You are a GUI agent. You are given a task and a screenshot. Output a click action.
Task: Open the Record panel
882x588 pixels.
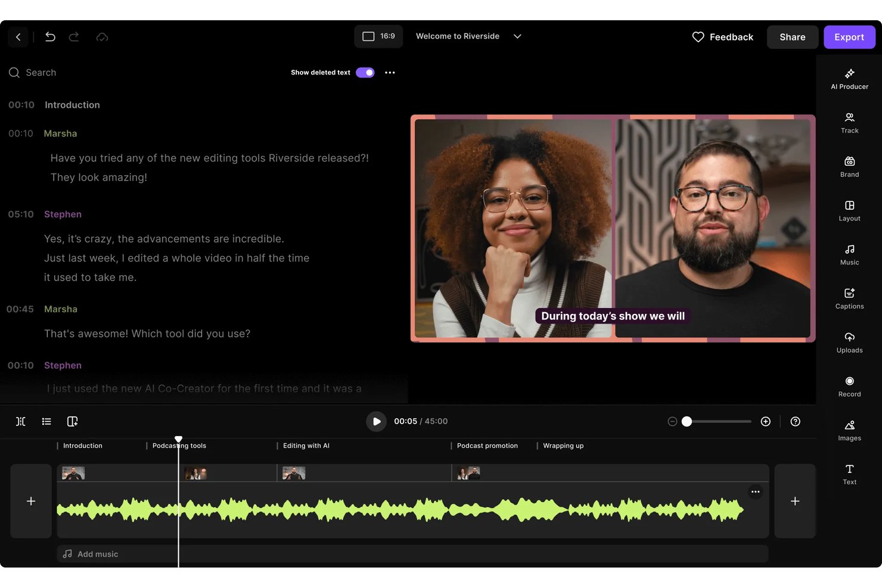click(x=849, y=387)
